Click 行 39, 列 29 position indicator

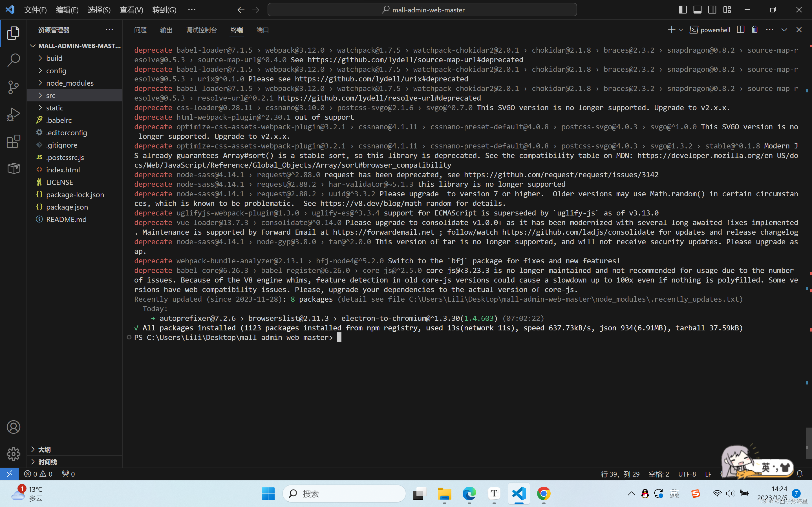[620, 474]
